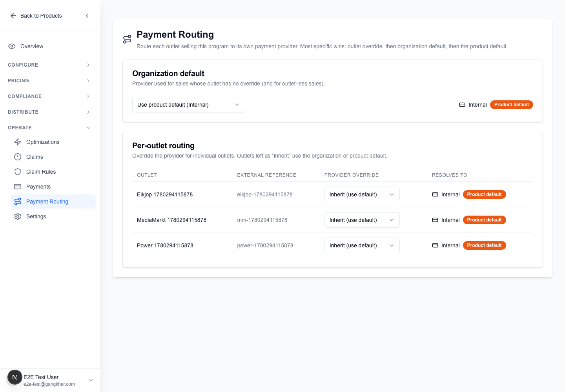Click the EXTERNAL REFERENCE column header
The width and height of the screenshot is (565, 392).
pyautogui.click(x=267, y=175)
